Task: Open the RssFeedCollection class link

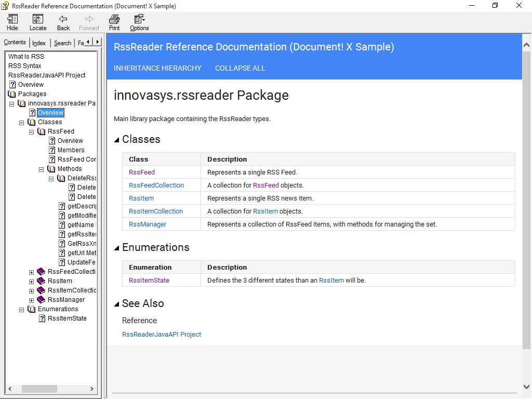Action: (x=156, y=185)
